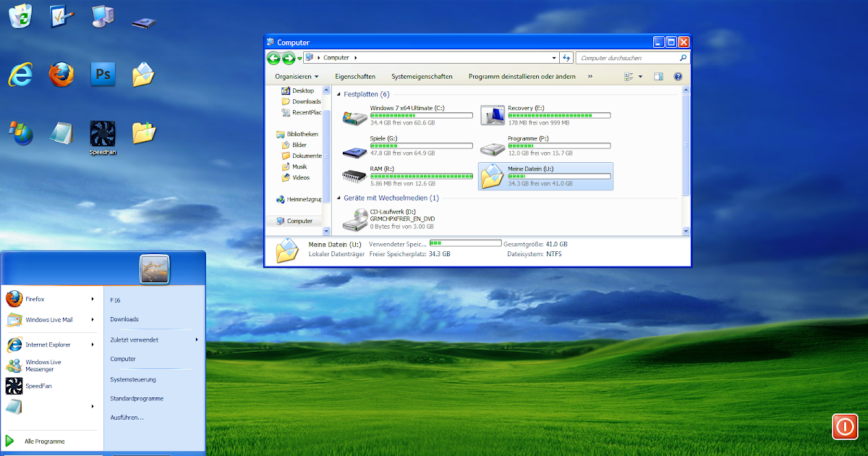The width and height of the screenshot is (868, 456).
Task: Open F16 in the start menu
Action: [115, 299]
